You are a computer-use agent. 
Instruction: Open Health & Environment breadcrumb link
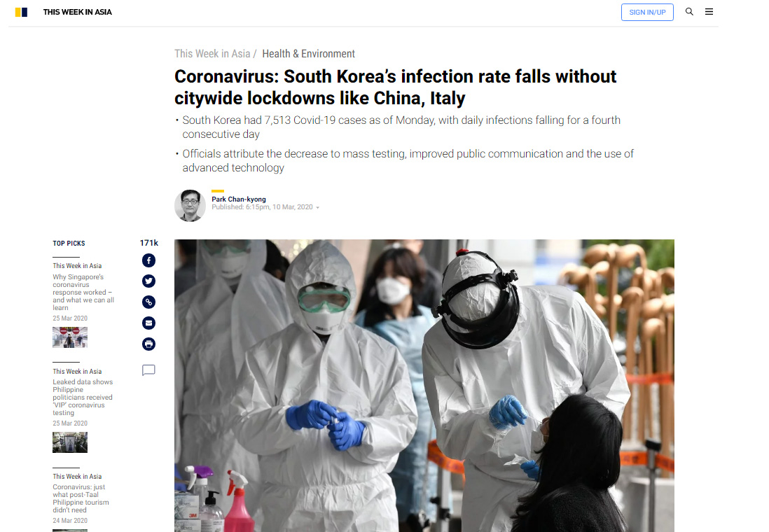pos(308,54)
